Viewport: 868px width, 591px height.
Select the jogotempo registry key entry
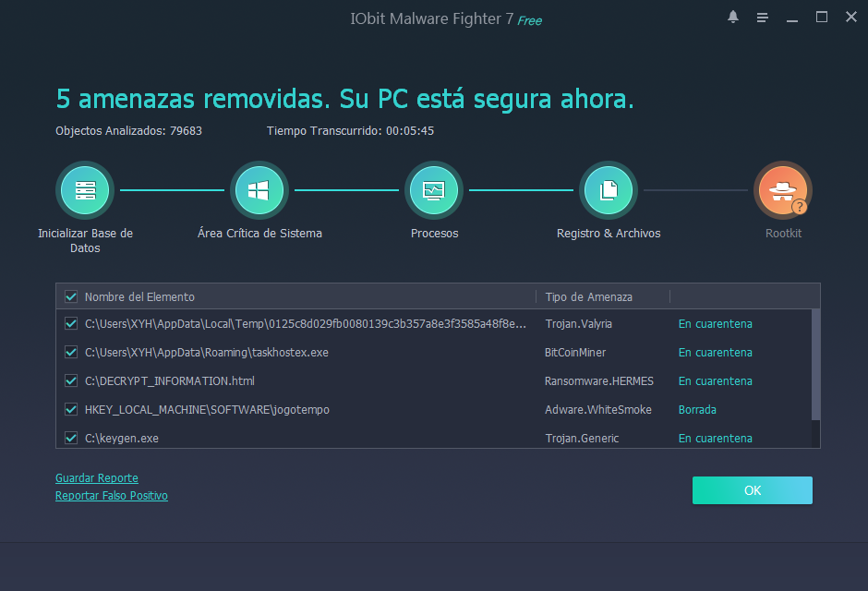click(207, 409)
